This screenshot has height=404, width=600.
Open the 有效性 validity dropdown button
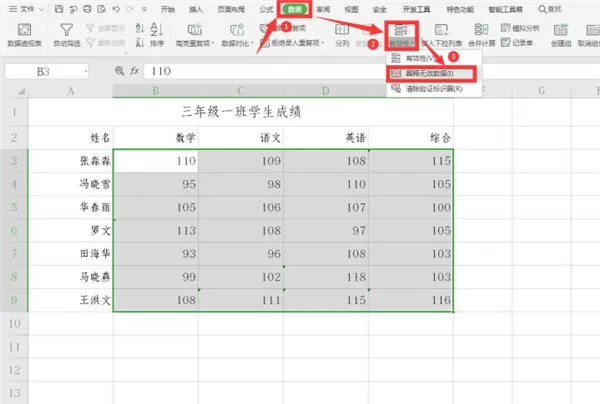pyautogui.click(x=401, y=44)
